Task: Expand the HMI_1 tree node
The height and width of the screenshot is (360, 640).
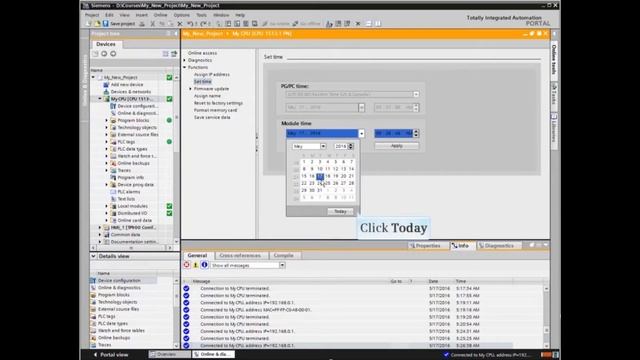Action: point(100,227)
